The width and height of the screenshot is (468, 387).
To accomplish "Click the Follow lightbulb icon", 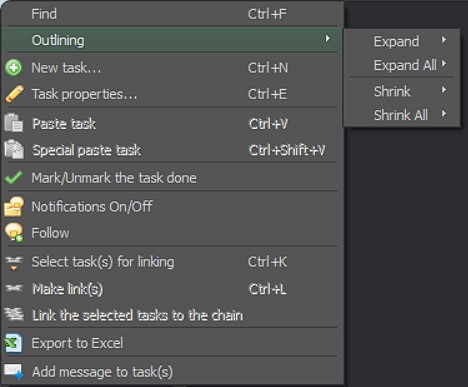I will pyautogui.click(x=14, y=232).
